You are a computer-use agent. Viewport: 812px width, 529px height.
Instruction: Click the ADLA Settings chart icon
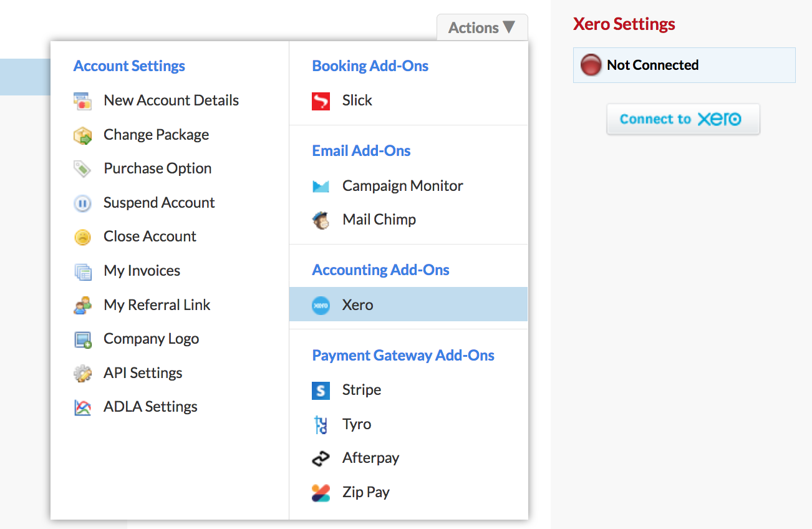click(x=82, y=407)
